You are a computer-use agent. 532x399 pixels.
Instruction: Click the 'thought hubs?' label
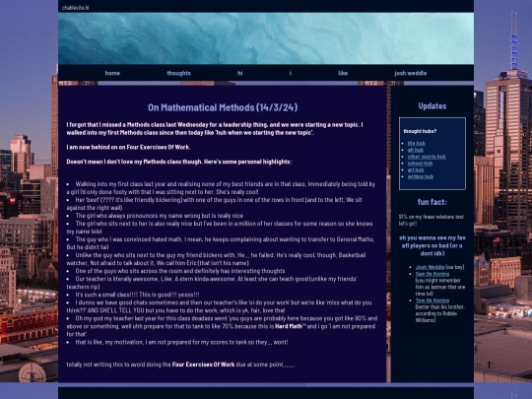pyautogui.click(x=420, y=131)
